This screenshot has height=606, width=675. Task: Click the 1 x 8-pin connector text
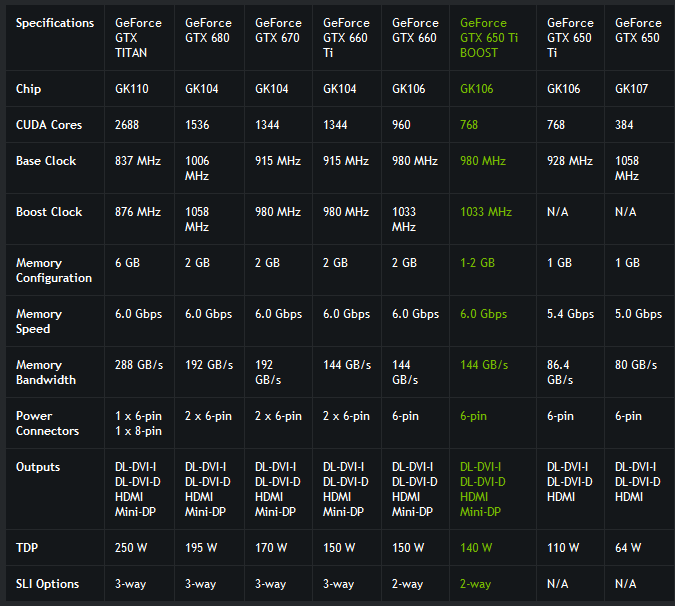pos(138,431)
